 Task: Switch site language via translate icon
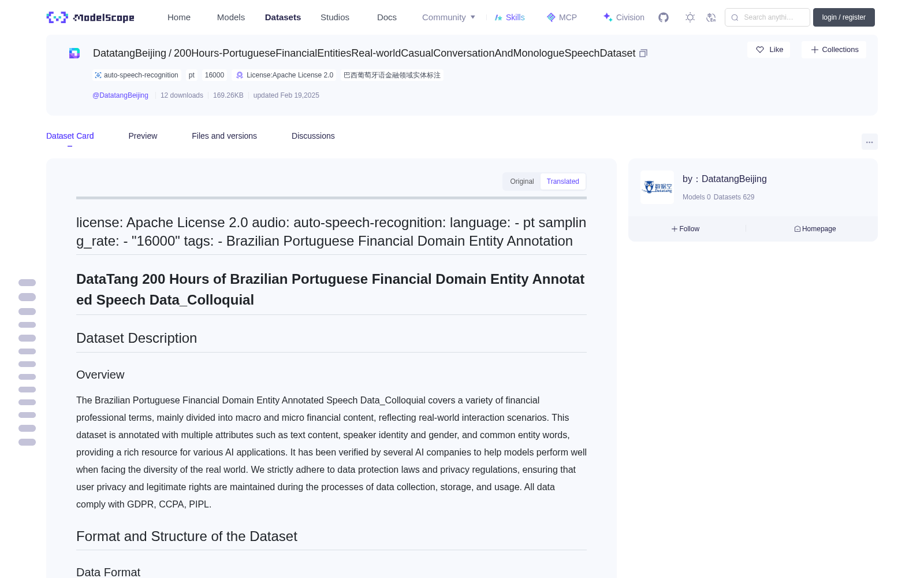pyautogui.click(x=711, y=17)
